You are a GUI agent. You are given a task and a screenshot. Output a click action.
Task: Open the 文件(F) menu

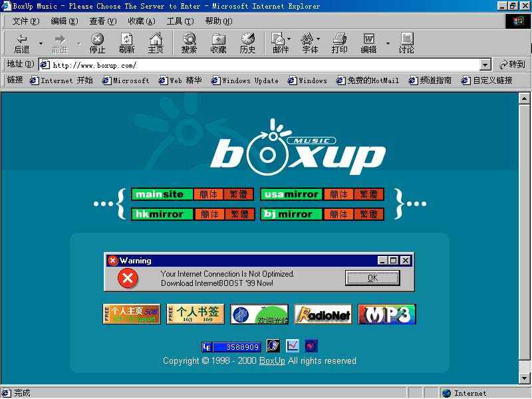pyautogui.click(x=26, y=21)
